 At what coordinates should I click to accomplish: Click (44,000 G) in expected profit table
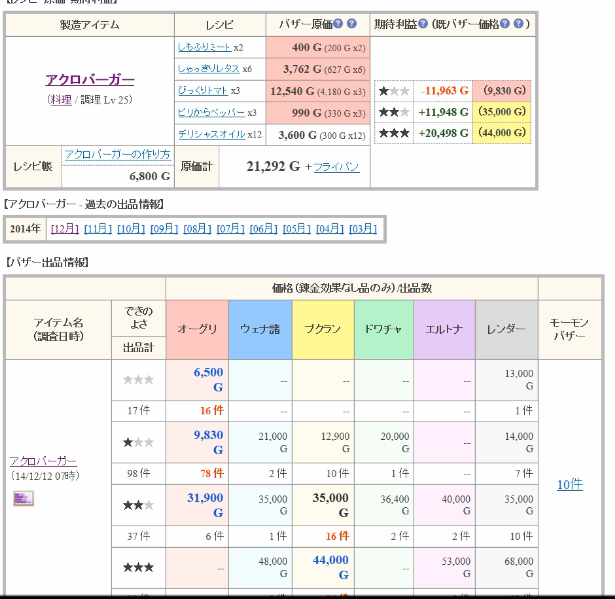point(502,133)
